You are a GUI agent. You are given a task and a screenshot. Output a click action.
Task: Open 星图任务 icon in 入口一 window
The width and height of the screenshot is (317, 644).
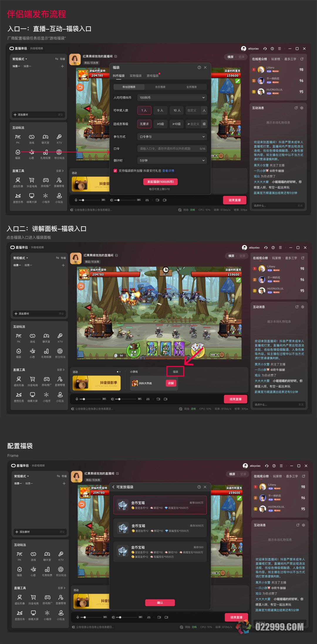click(18, 196)
